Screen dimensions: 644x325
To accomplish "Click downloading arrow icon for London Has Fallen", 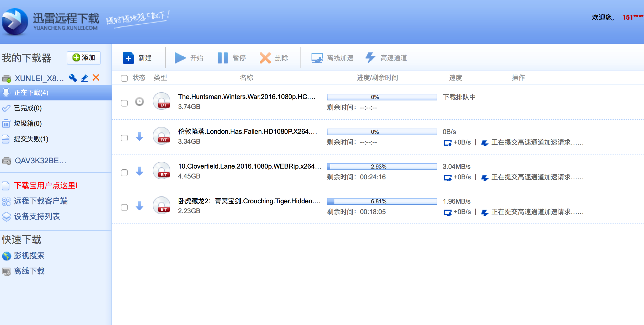I will 139,136.
